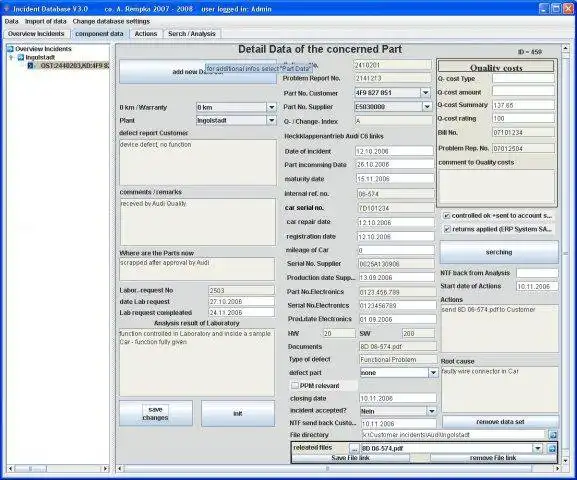577x480 pixels.
Task: Enable the PPM relevant checkbox
Action: point(294,385)
